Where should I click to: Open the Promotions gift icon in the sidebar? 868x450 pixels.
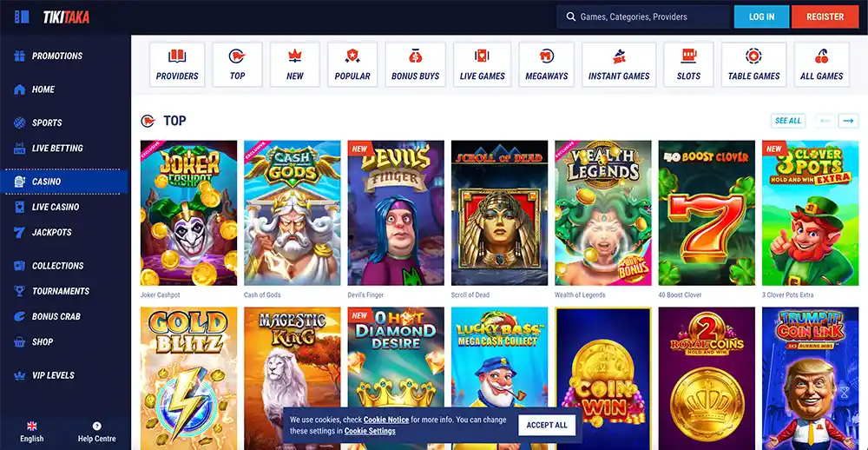pos(19,56)
